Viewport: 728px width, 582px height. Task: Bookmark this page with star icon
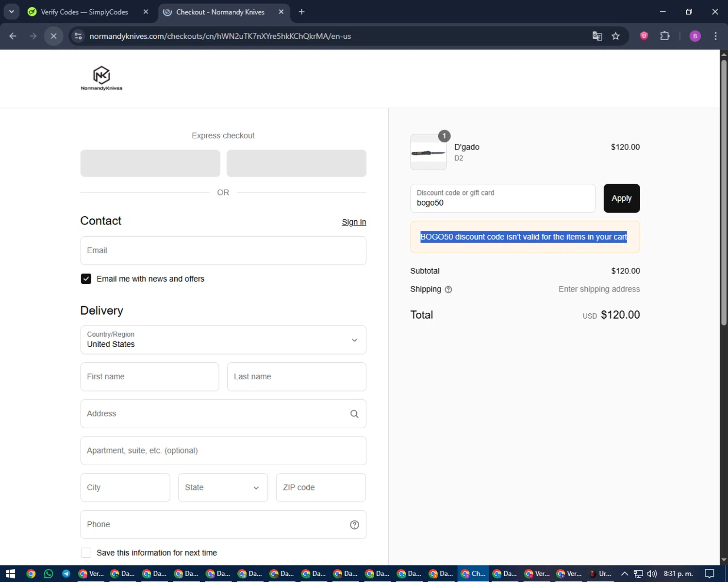pyautogui.click(x=615, y=36)
